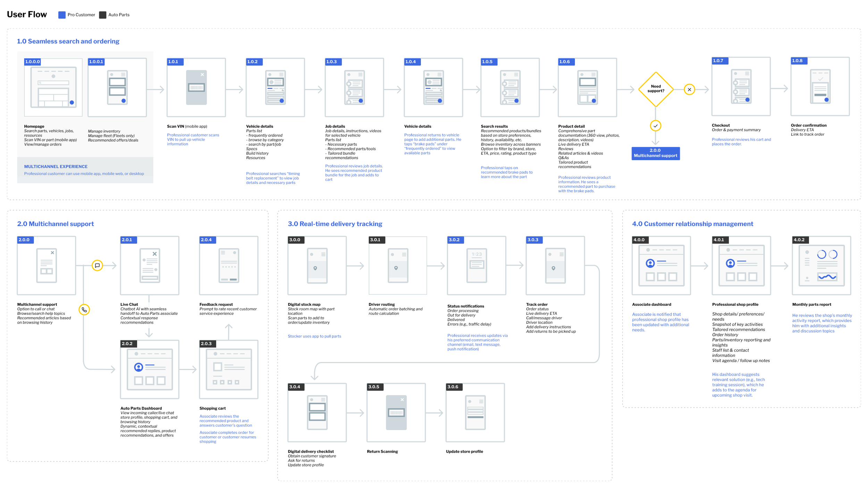The width and height of the screenshot is (868, 488).
Task: Select the 1.0.3 Job details wireframe
Action: click(x=354, y=87)
